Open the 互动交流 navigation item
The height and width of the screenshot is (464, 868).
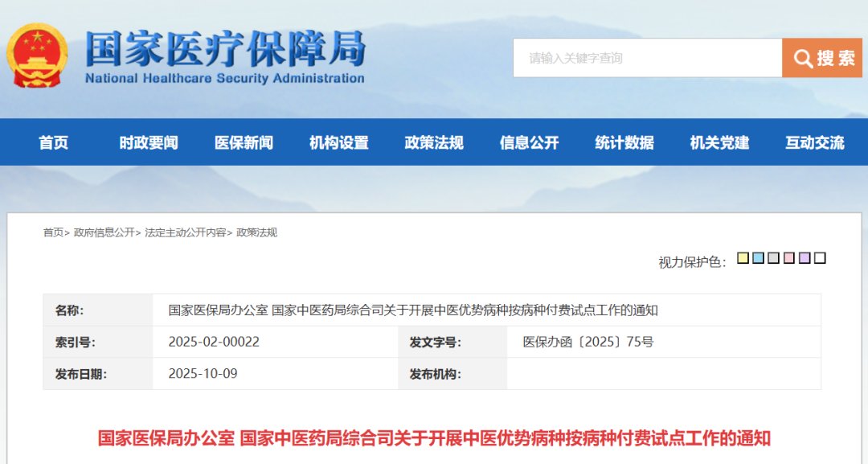pos(814,143)
